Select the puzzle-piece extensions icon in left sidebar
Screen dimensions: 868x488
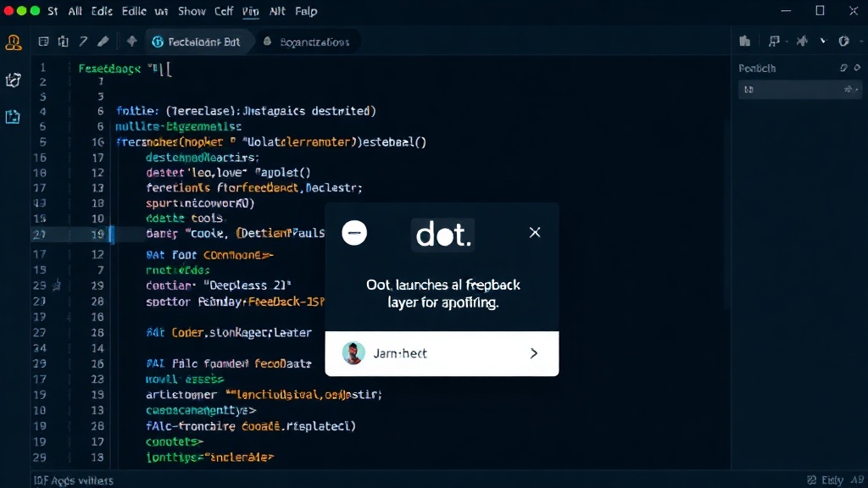pyautogui.click(x=14, y=80)
